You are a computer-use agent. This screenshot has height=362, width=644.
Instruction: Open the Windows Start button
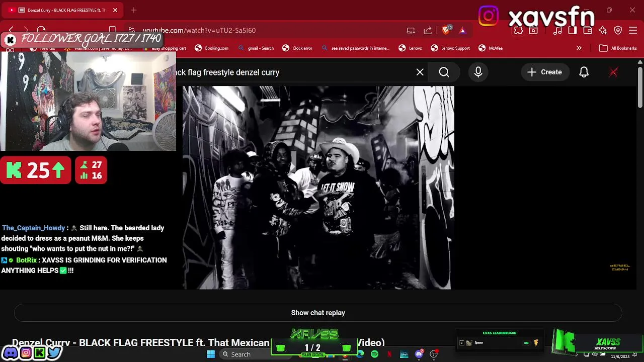(211, 354)
